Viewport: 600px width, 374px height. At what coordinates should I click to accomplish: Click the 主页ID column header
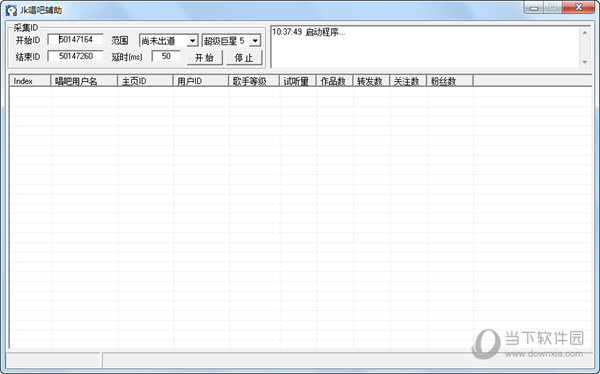[x=145, y=81]
